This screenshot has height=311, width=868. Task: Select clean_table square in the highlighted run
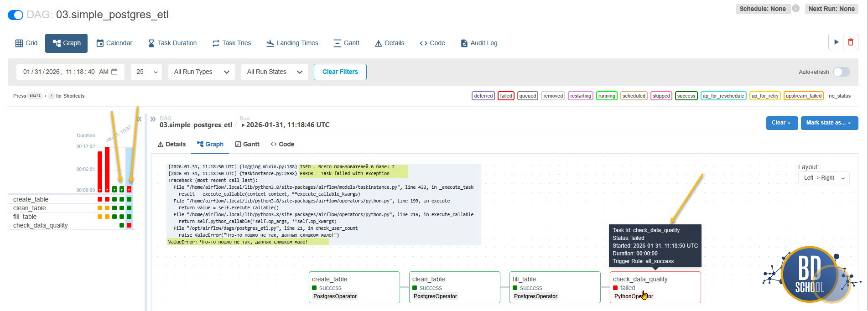[x=129, y=208]
